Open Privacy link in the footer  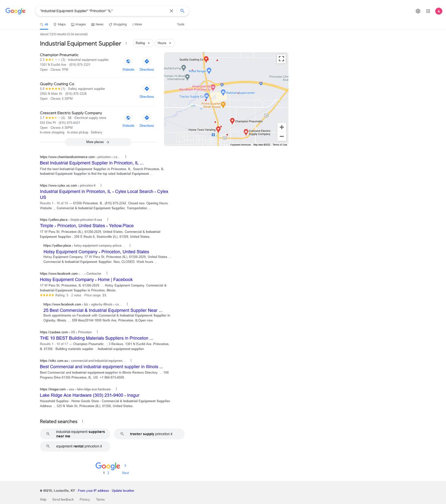(84, 499)
